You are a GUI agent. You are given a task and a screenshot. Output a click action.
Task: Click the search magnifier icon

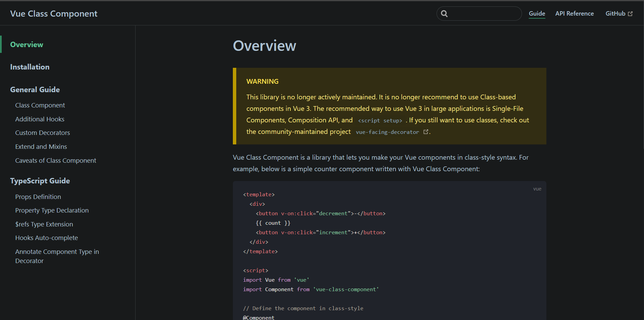(444, 14)
